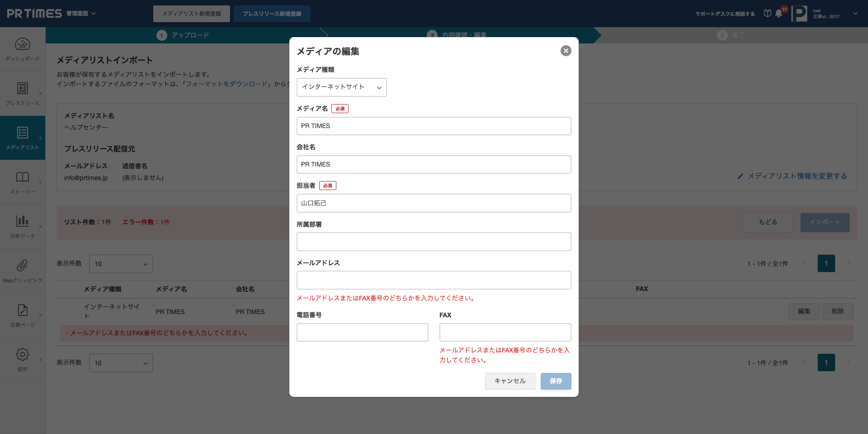Focus the 担当者 input field
Image resolution: width=868 pixels, height=434 pixels.
click(434, 203)
